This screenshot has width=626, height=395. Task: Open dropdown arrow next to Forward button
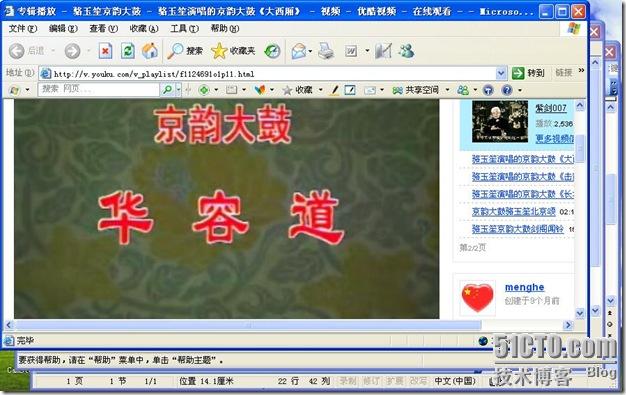pos(89,51)
